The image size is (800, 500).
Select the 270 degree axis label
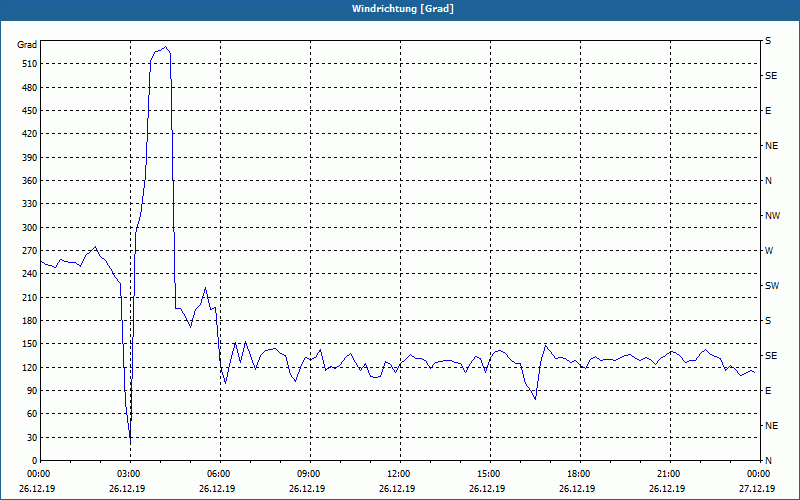click(30, 251)
